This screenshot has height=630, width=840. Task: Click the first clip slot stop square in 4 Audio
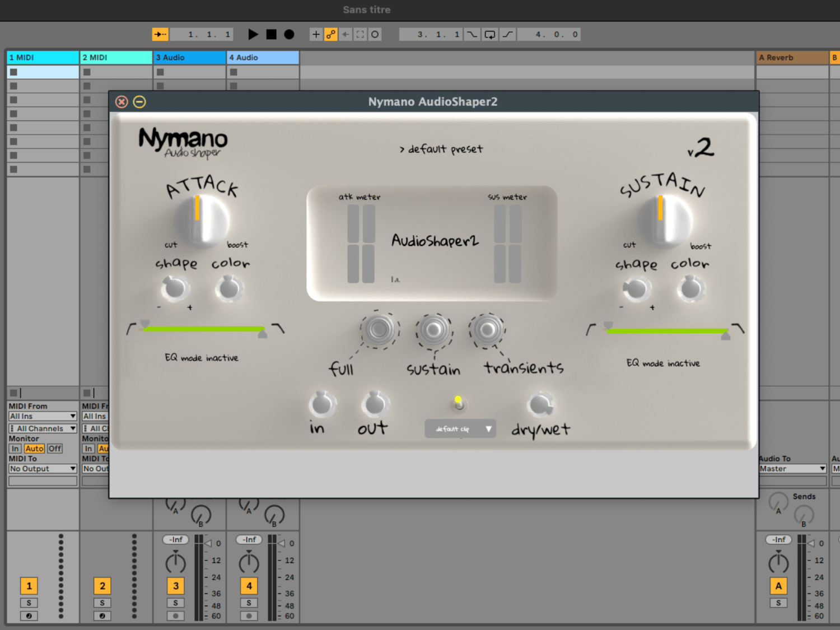click(x=234, y=72)
